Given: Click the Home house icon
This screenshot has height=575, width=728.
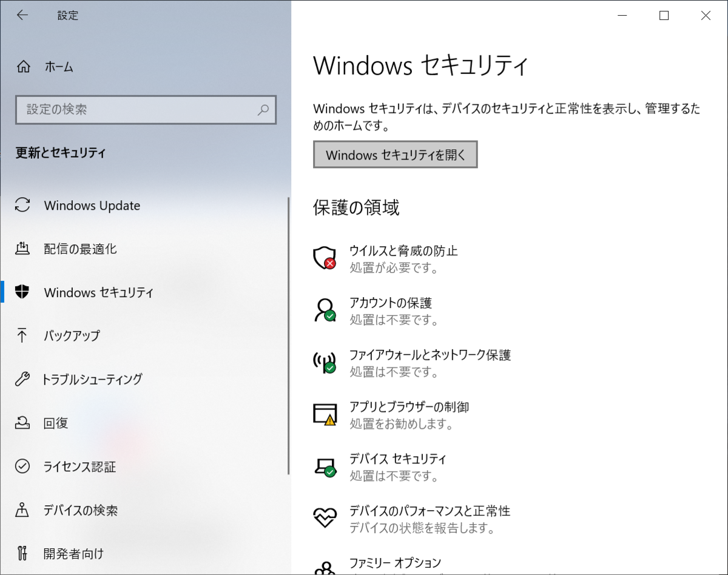Looking at the screenshot, I should pyautogui.click(x=23, y=67).
